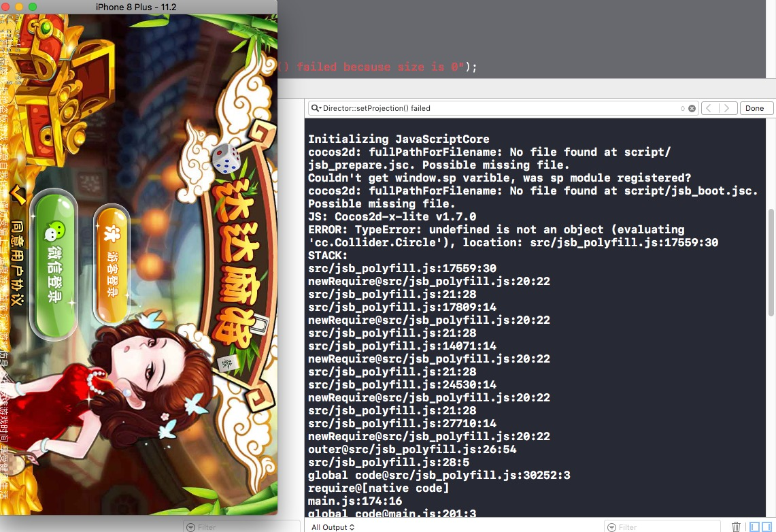This screenshot has width=776, height=532.
Task: Click the 'JS: Cocos2d-x-lite v1.7.0' line
Action: coord(392,217)
